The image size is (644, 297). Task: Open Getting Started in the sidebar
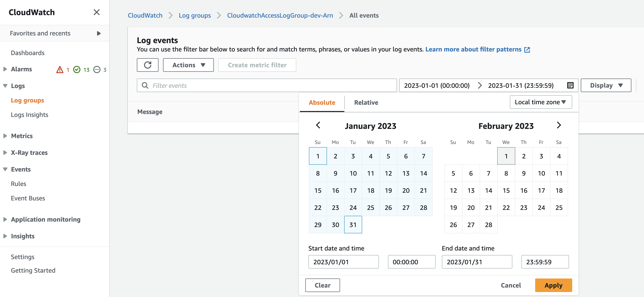(x=33, y=271)
